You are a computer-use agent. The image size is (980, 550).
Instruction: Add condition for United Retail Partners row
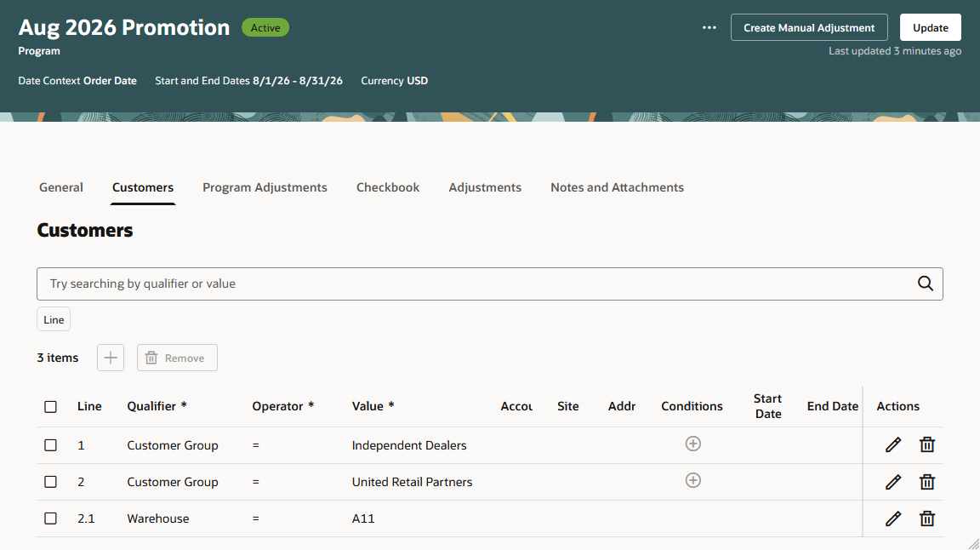point(692,480)
